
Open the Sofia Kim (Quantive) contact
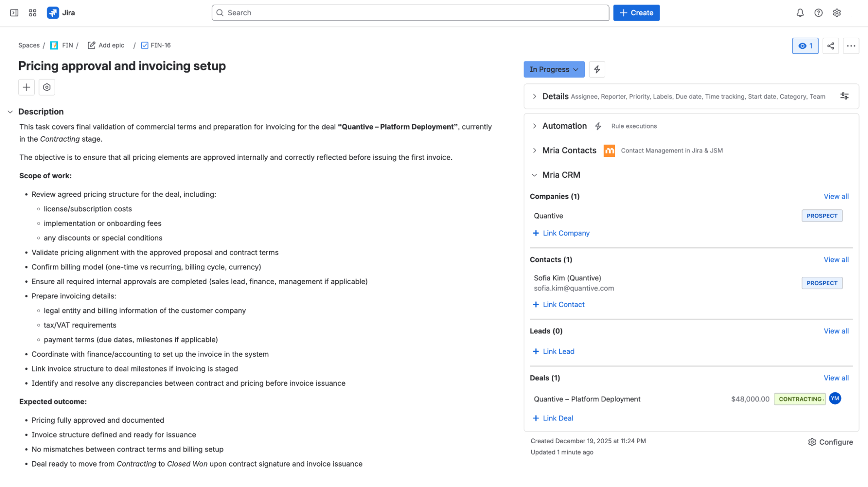click(567, 278)
